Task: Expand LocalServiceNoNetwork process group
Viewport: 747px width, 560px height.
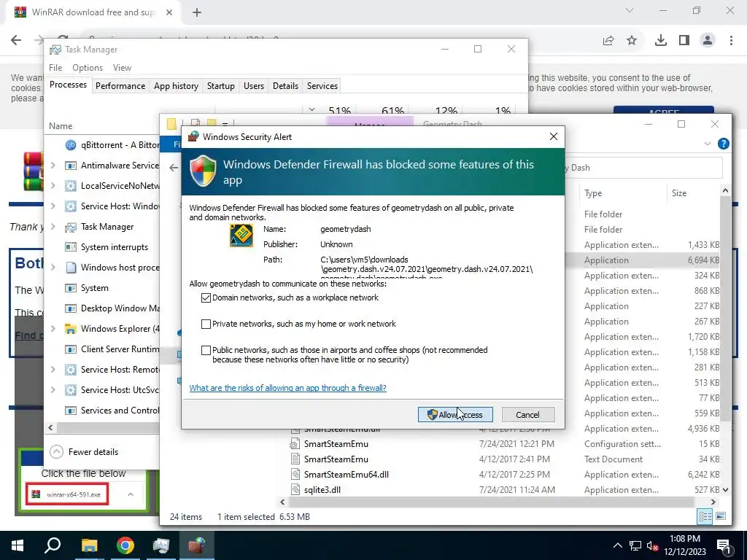Action: pos(53,186)
